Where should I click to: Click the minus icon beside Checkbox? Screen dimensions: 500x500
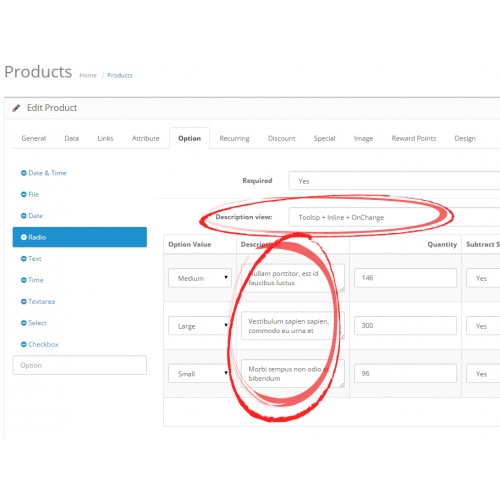coord(24,344)
